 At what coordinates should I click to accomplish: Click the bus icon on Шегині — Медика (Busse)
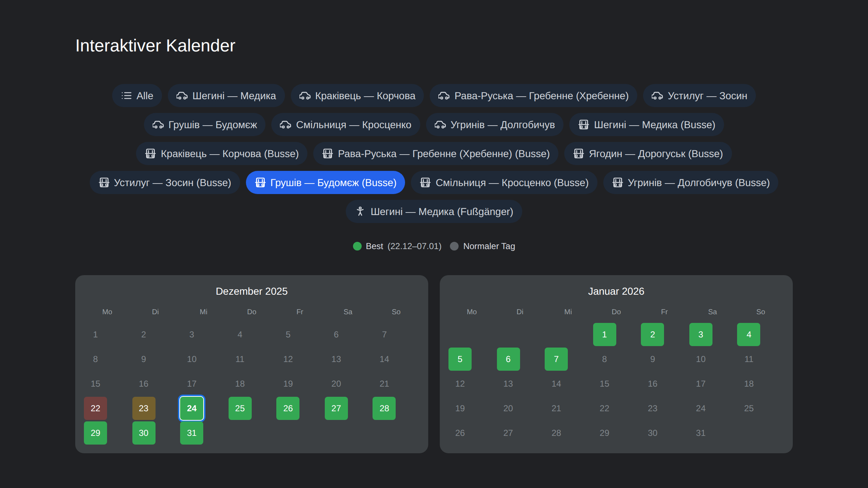pos(583,125)
